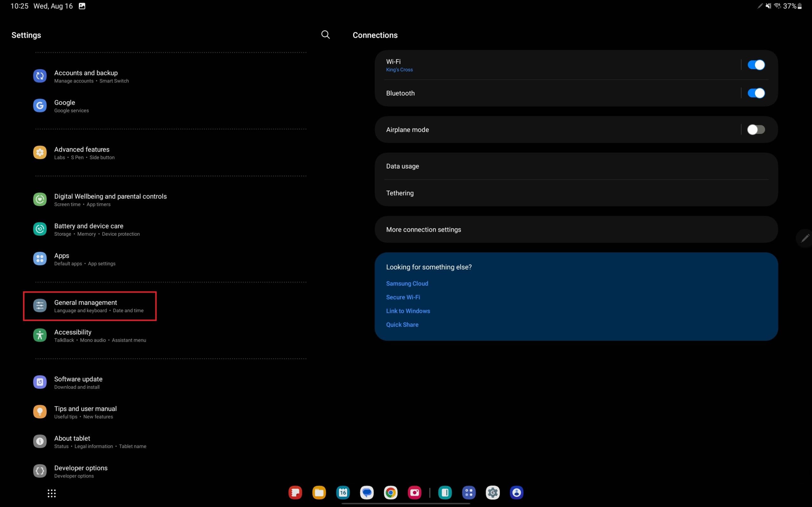Image resolution: width=812 pixels, height=507 pixels.
Task: Tap the floating S Pen pencil handle
Action: coord(805,238)
